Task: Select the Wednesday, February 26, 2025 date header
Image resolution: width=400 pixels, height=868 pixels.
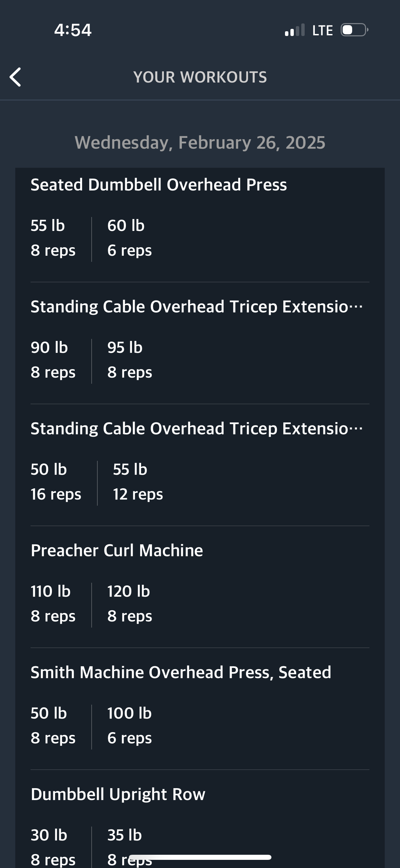Action: (x=200, y=142)
